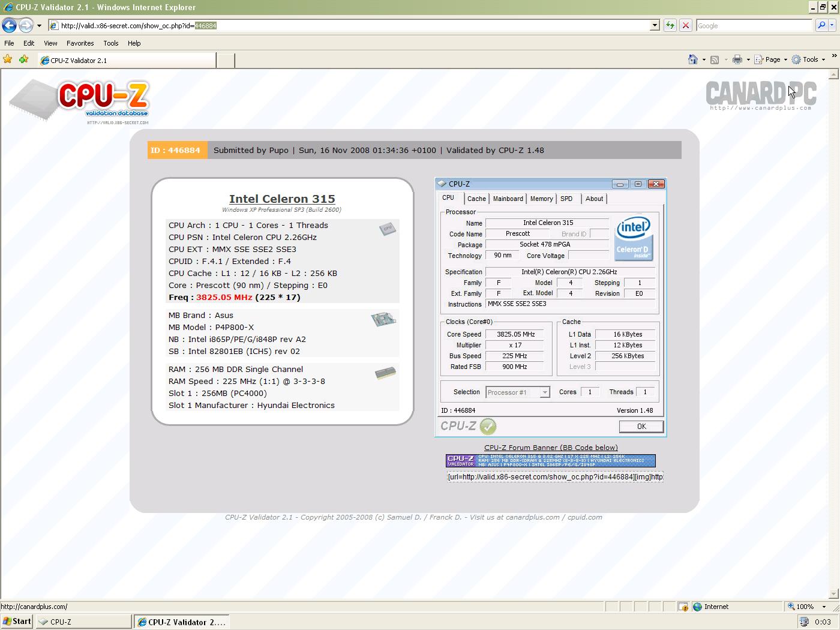Image resolution: width=840 pixels, height=630 pixels.
Task: Go back with the browser Back arrow
Action: [9, 25]
